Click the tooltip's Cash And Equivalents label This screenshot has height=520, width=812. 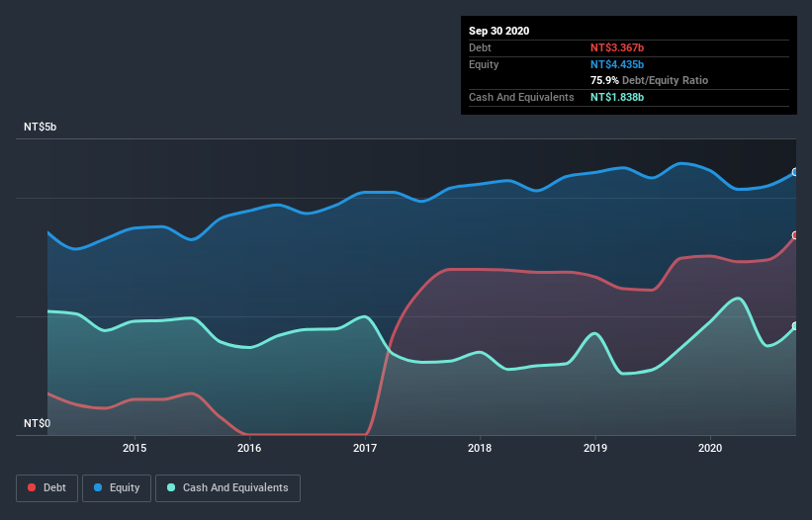521,97
